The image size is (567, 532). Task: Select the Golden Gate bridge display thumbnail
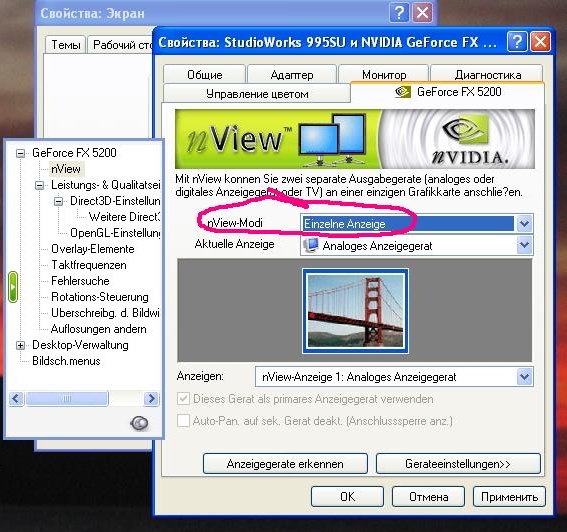(355, 311)
